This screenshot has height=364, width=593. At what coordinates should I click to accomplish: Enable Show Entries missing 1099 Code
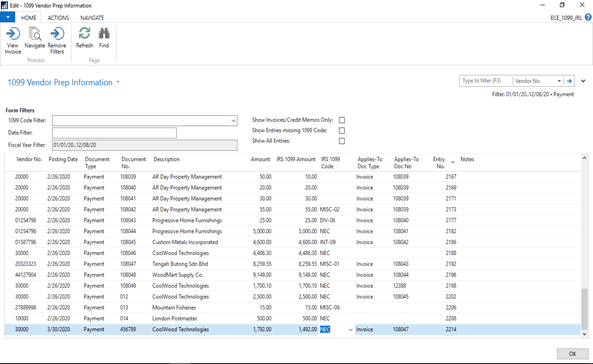342,131
